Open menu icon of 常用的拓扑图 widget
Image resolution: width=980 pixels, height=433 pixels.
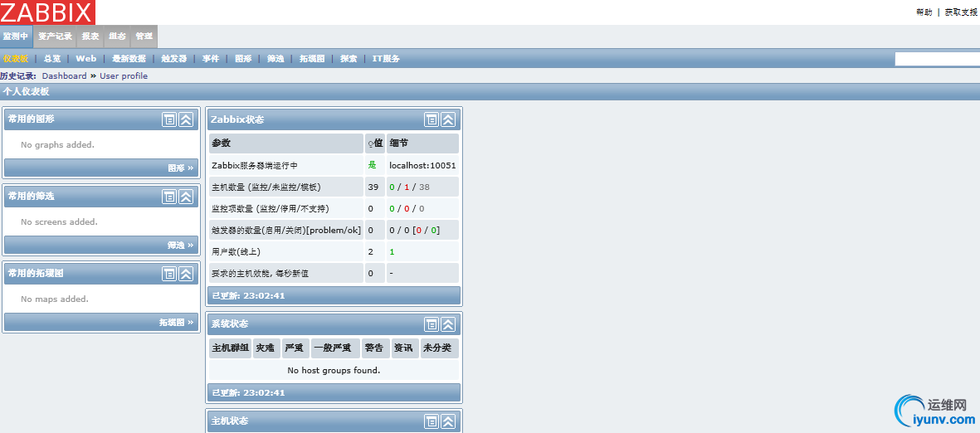tap(168, 274)
